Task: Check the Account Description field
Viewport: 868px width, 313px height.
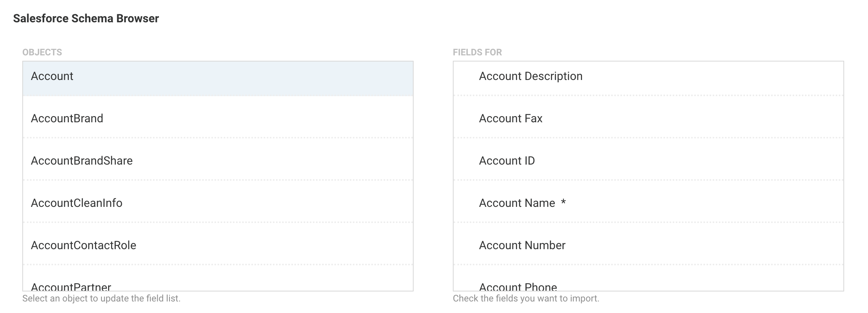Action: tap(530, 77)
